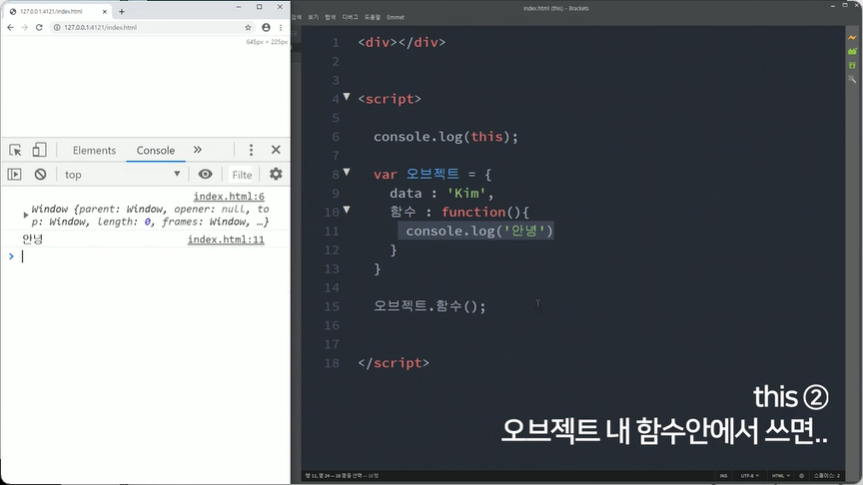863x485 pixels.
Task: Open the 탐색 menu in Brackets
Action: [330, 17]
